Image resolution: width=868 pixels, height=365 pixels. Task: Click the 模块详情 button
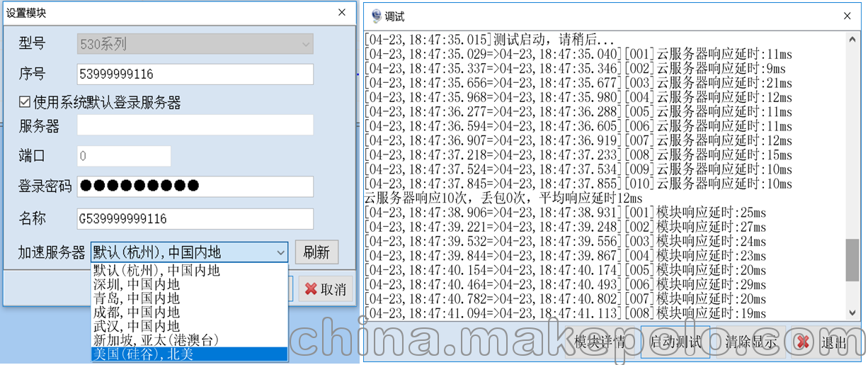pyautogui.click(x=600, y=342)
